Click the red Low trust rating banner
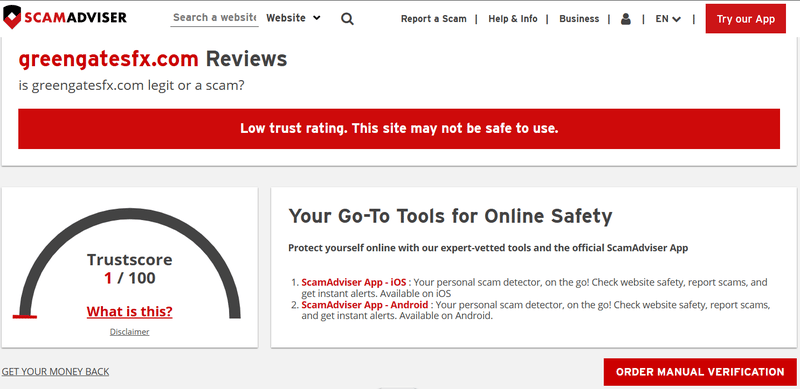Screen dimensions: 800x389 [399, 129]
